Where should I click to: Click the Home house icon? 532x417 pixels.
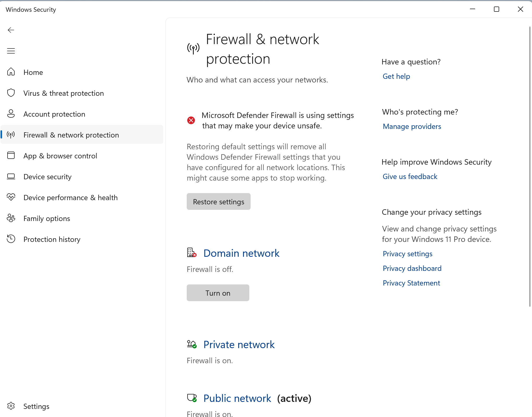coord(11,72)
